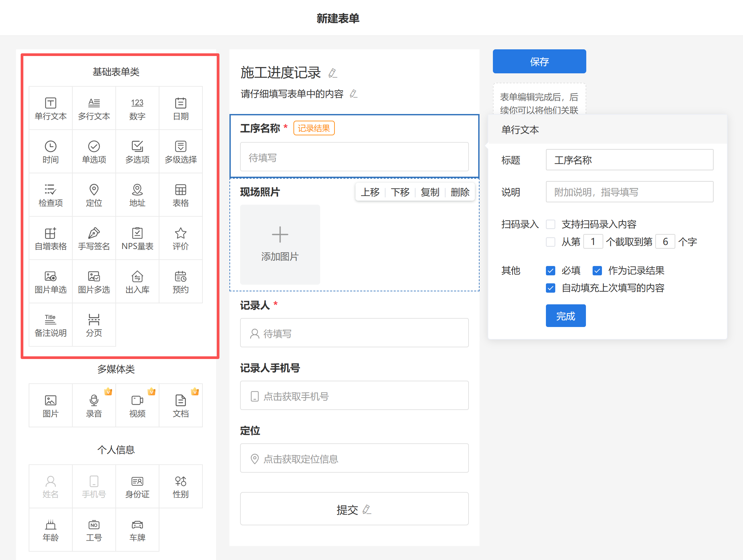Screen dimensions: 743x560
Task: Click the 说明 description input field
Action: click(629, 192)
